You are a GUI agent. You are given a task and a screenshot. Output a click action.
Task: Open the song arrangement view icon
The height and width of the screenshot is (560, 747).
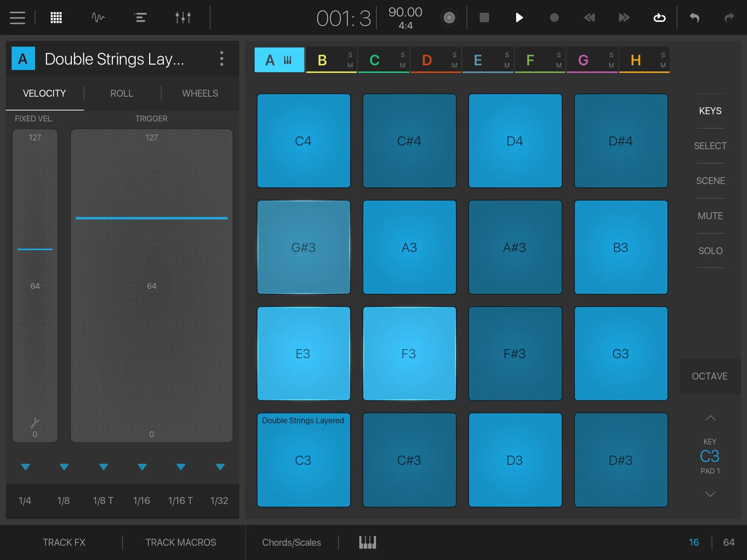tap(140, 17)
